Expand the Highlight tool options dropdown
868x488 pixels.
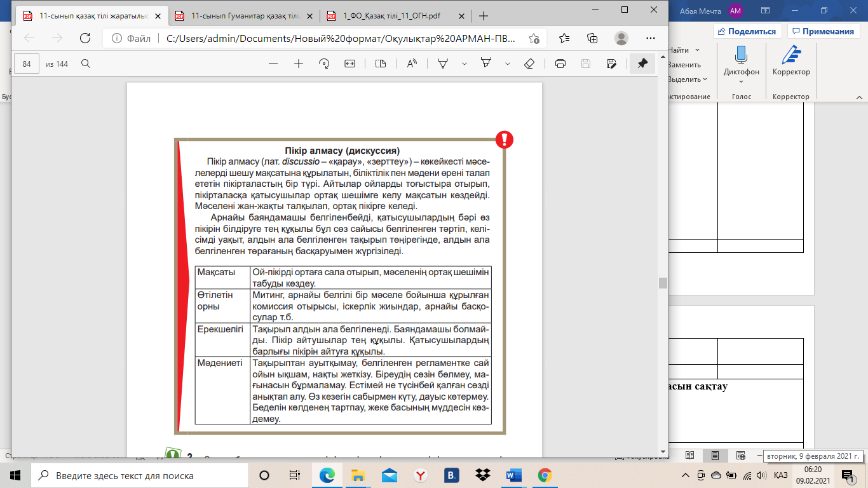(x=507, y=64)
